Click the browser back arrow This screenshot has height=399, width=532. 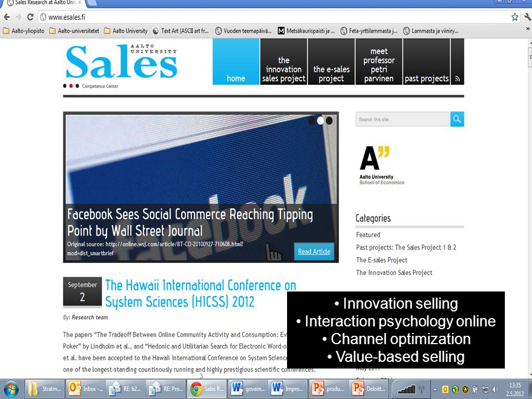point(7,17)
